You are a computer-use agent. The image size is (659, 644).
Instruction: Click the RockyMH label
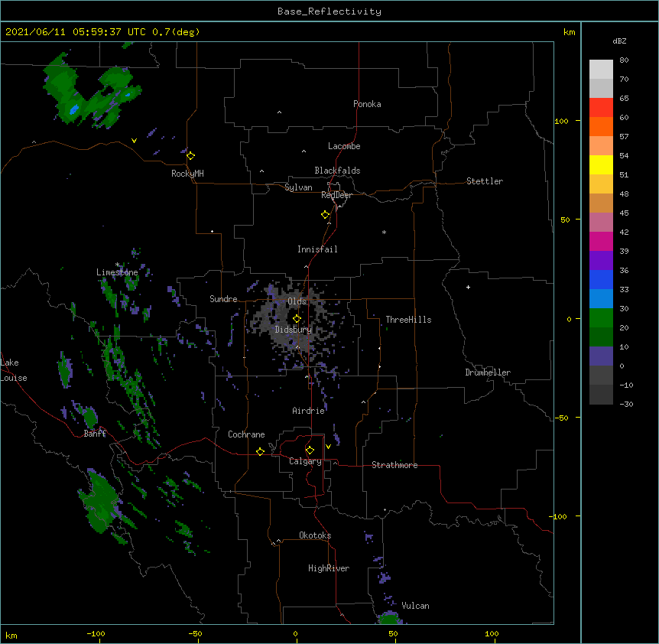click(x=187, y=174)
